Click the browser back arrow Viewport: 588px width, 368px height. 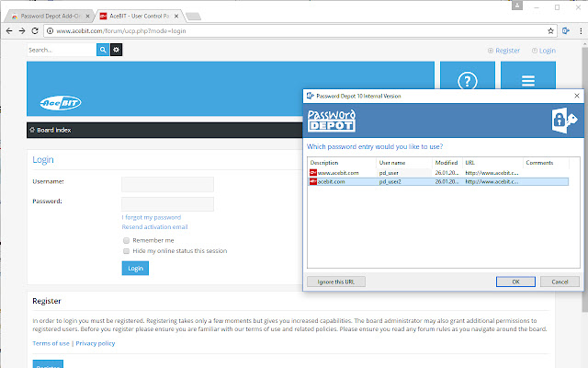[x=8, y=29]
